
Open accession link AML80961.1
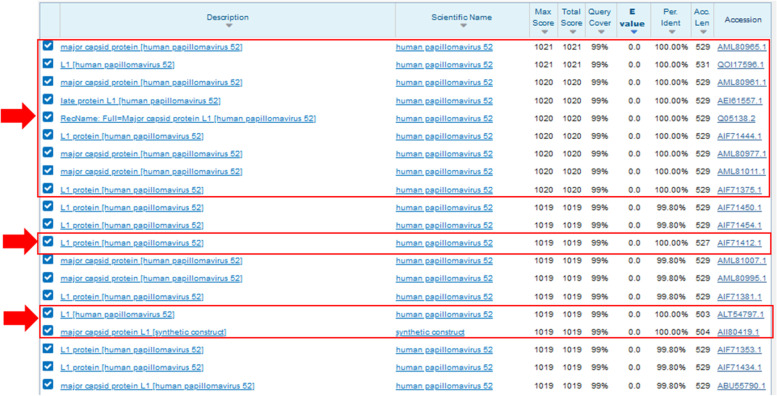[x=742, y=83]
